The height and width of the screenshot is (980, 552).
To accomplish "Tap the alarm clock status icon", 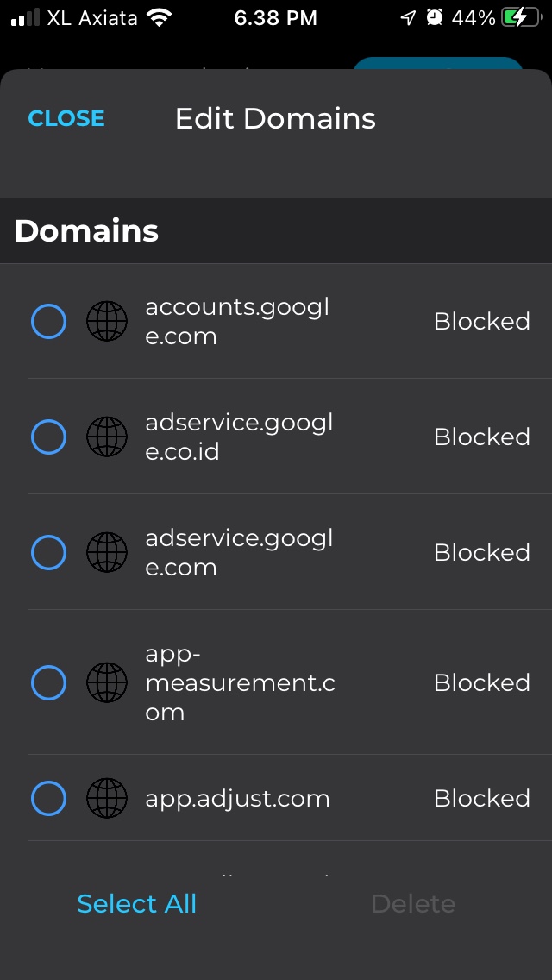I will coord(435,17).
